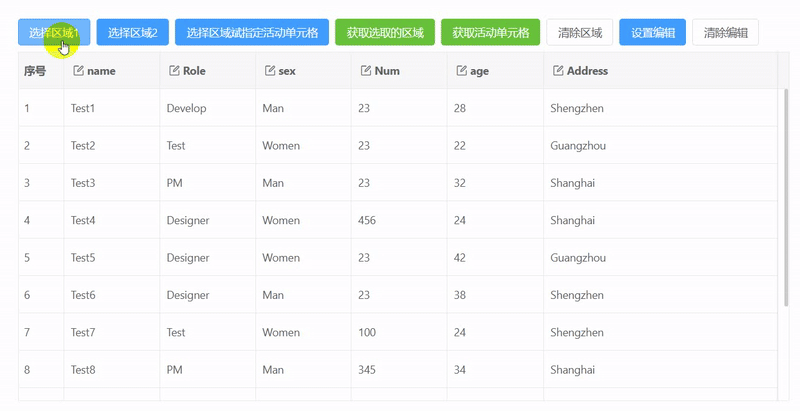The image size is (800, 411).
Task: Click the 设置编辑 button
Action: click(x=653, y=33)
